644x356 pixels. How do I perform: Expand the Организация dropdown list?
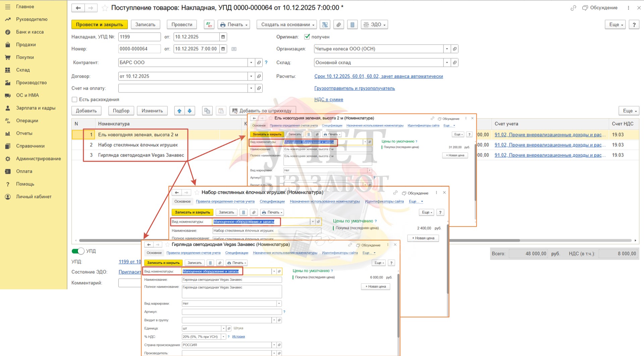pos(447,49)
